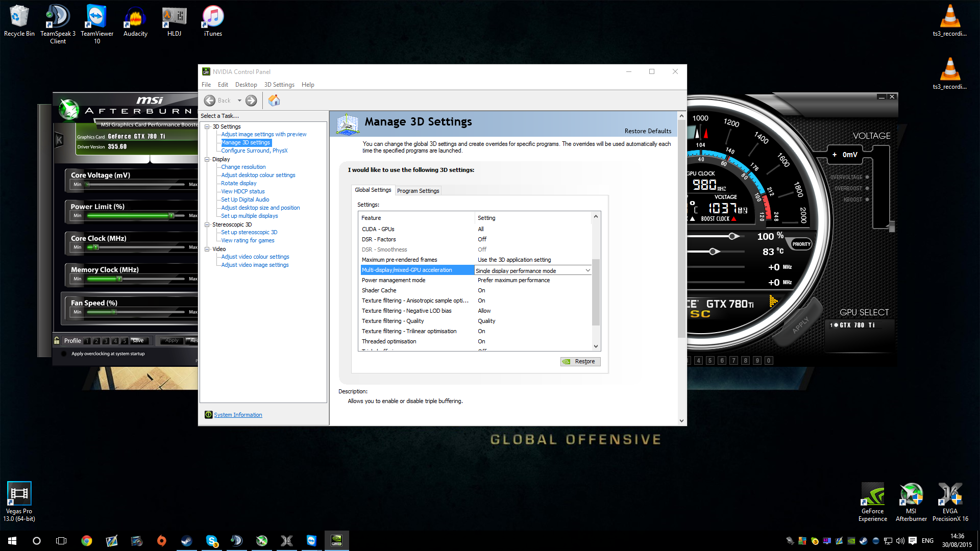Screen dimensions: 980x551
Task: Click the Forward arrow in NVIDIA Control Panel
Action: 251,101
